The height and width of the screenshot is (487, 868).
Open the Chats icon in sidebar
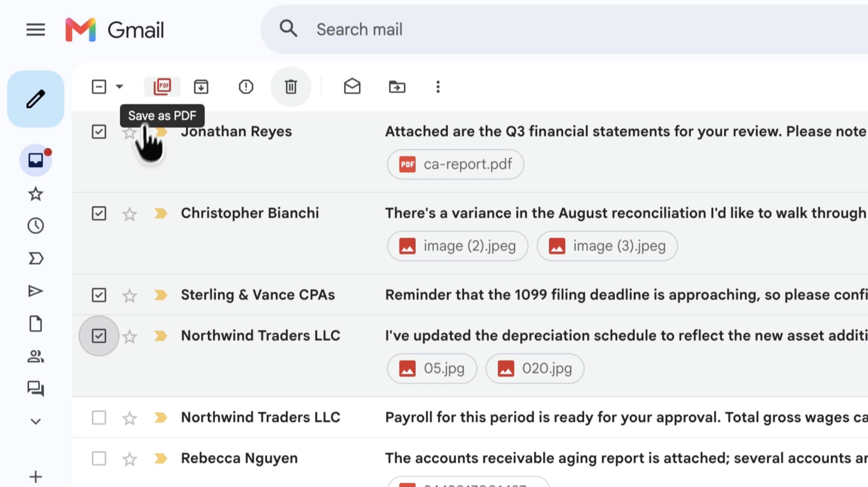[x=36, y=389]
